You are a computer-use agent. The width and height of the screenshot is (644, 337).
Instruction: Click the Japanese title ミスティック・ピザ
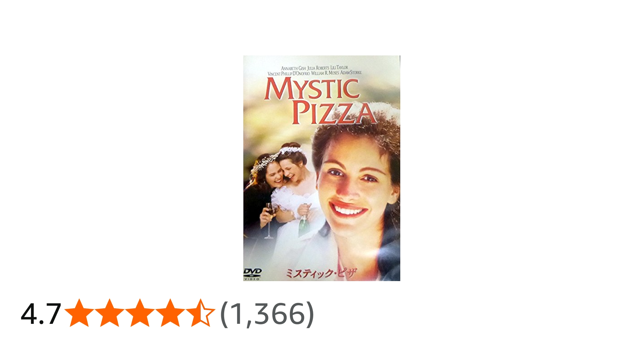click(320, 273)
